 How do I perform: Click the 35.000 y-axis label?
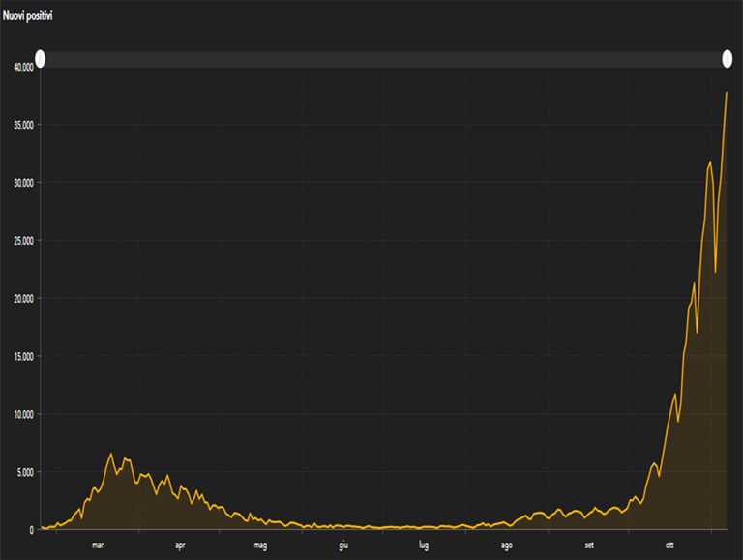[23, 125]
